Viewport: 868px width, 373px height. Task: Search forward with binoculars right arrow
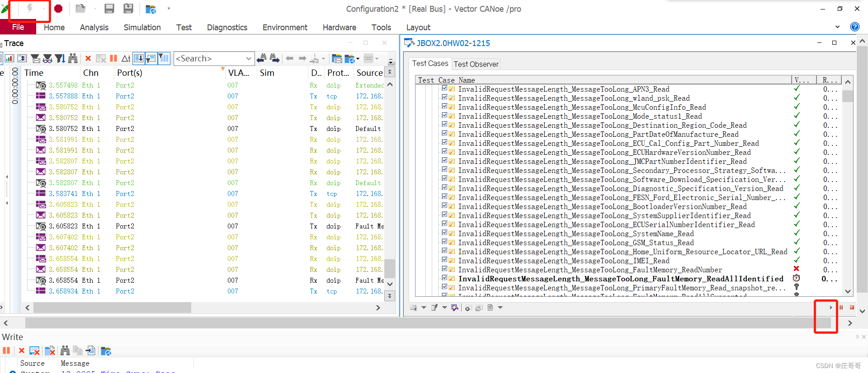[x=274, y=58]
